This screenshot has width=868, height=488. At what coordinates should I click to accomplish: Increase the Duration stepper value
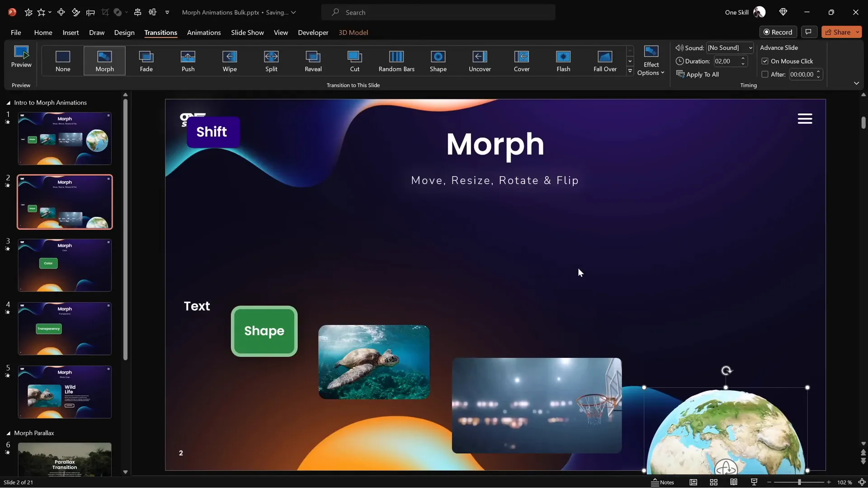(x=743, y=59)
